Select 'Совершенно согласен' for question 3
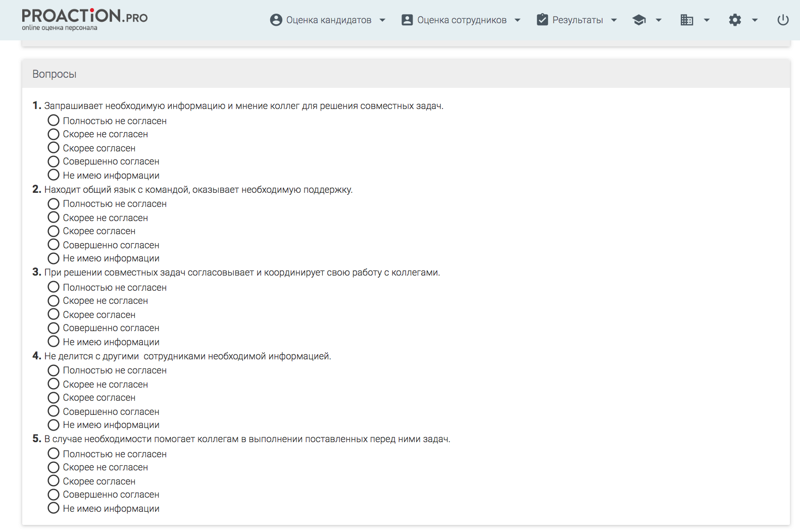The height and width of the screenshot is (532, 800). click(x=54, y=328)
